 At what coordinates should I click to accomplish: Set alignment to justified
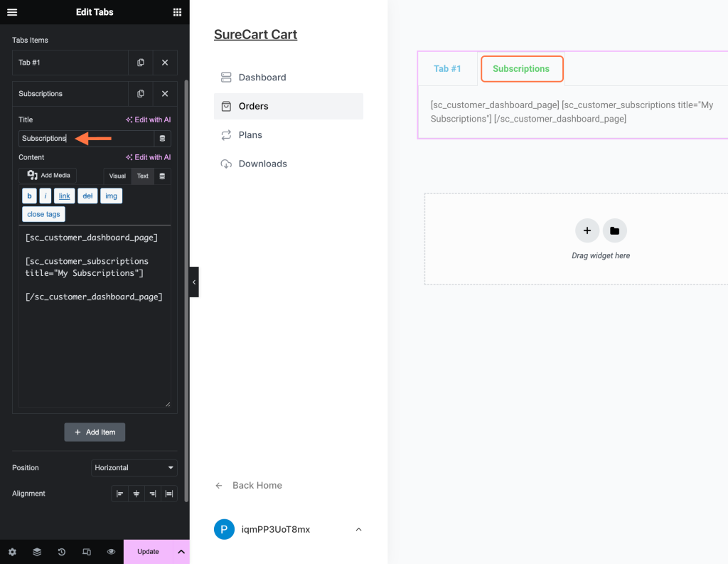pyautogui.click(x=169, y=494)
